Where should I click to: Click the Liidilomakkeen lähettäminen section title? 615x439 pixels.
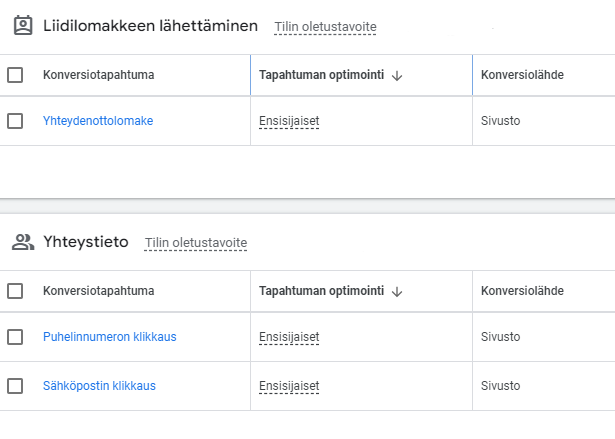(150, 26)
